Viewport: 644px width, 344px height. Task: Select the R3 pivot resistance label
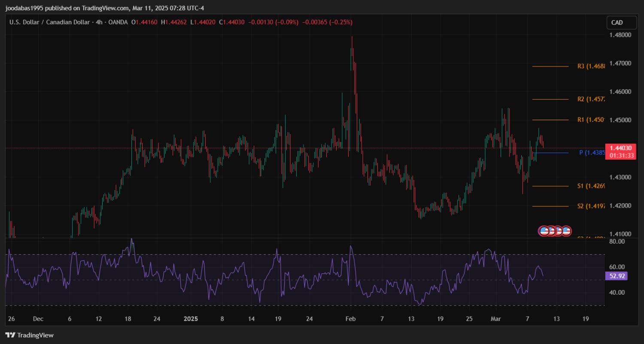click(591, 66)
